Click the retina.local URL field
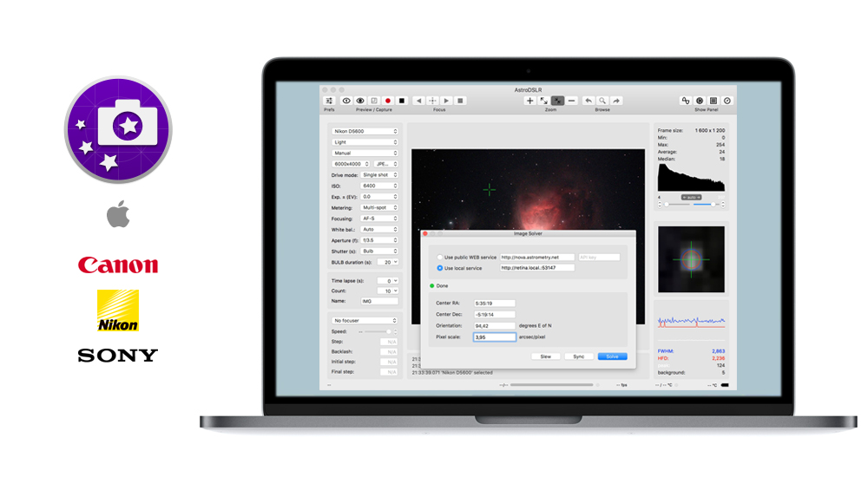Image resolution: width=868 pixels, height=490 pixels. [537, 268]
